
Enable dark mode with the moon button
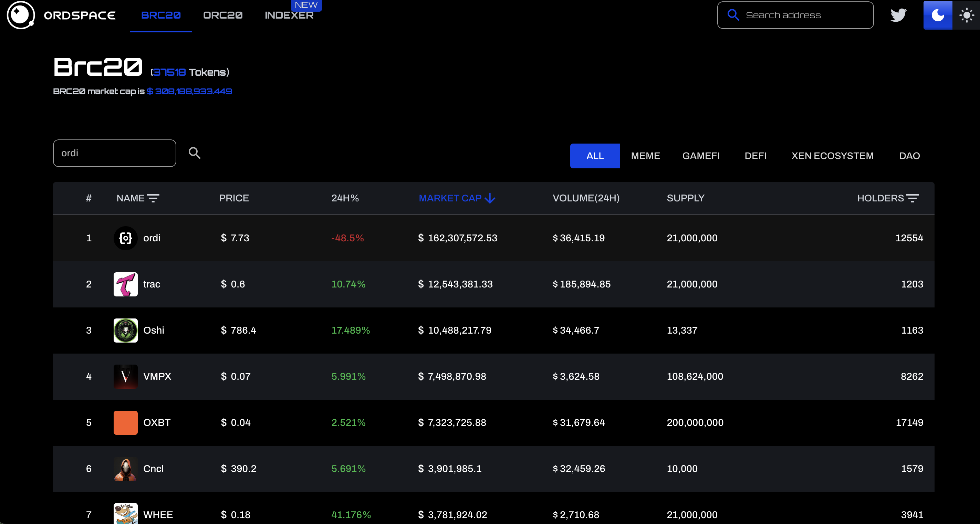[938, 15]
